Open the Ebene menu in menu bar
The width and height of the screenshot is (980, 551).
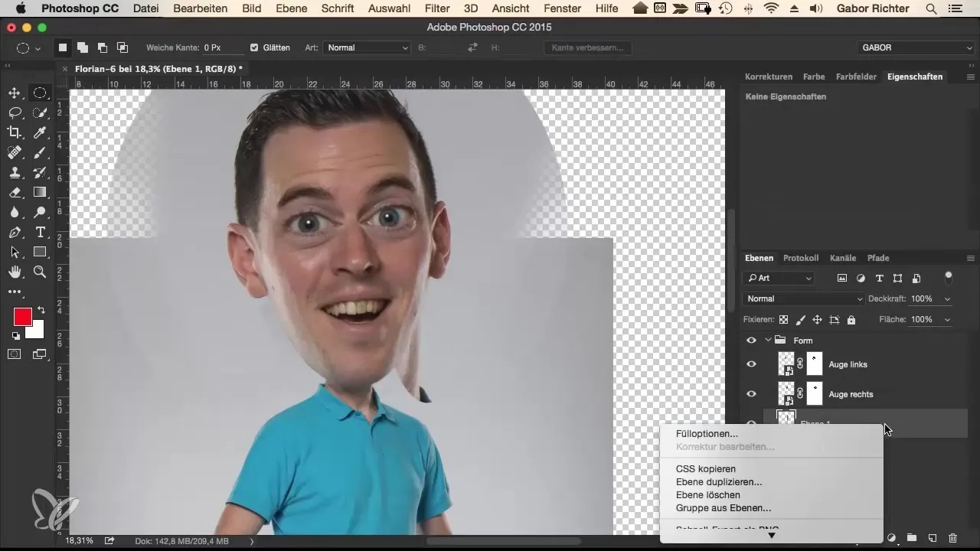click(292, 8)
